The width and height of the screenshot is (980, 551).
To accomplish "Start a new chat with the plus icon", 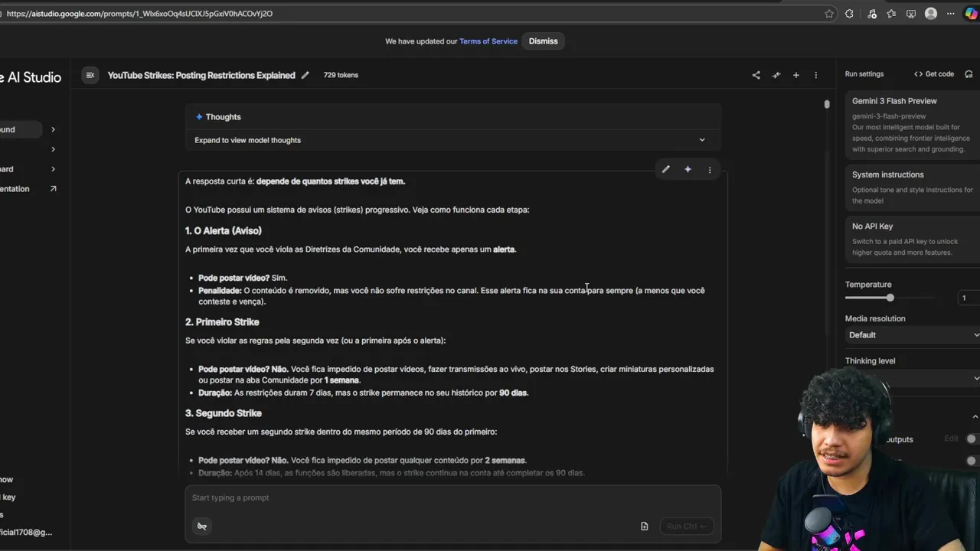I will (796, 75).
